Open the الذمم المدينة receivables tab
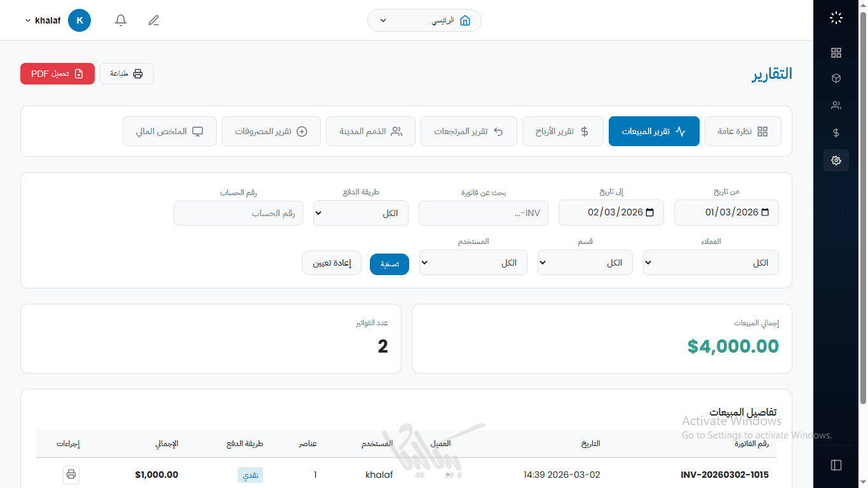The width and height of the screenshot is (868, 488). point(370,132)
